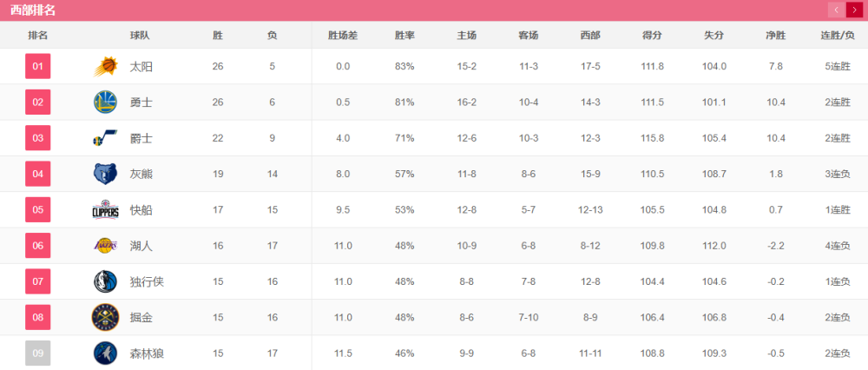Go to previous standings page arrow
868x370 pixels.
pyautogui.click(x=837, y=10)
